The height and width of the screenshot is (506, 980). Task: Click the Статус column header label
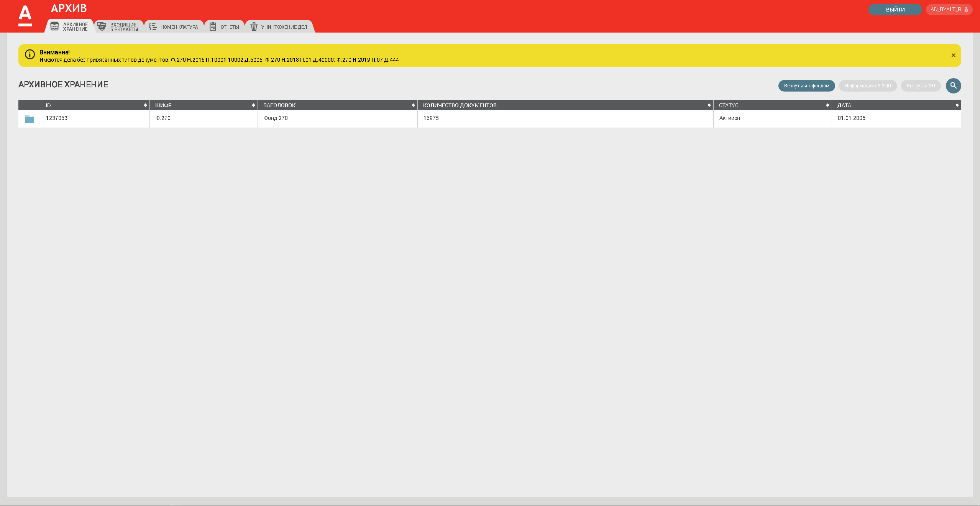[x=728, y=105]
